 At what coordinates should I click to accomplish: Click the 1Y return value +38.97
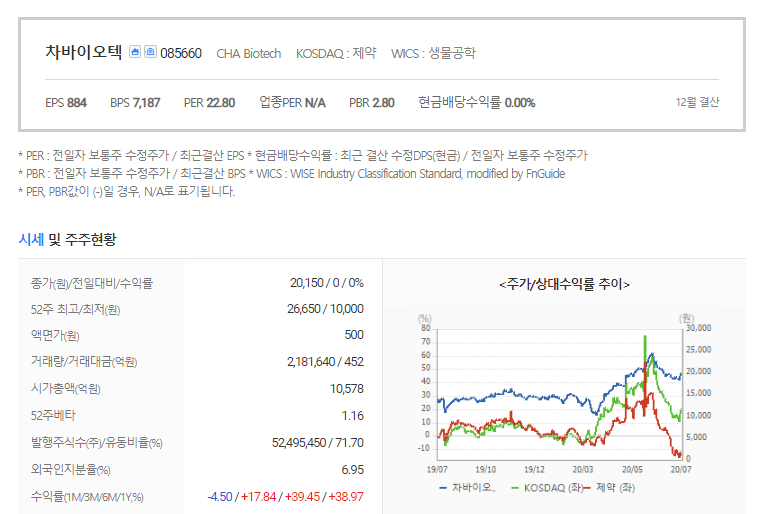pos(346,496)
